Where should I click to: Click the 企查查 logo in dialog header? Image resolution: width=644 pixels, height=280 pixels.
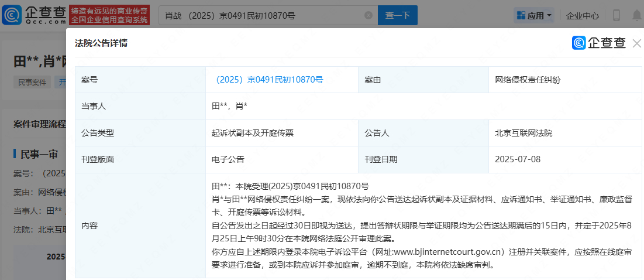click(x=599, y=43)
